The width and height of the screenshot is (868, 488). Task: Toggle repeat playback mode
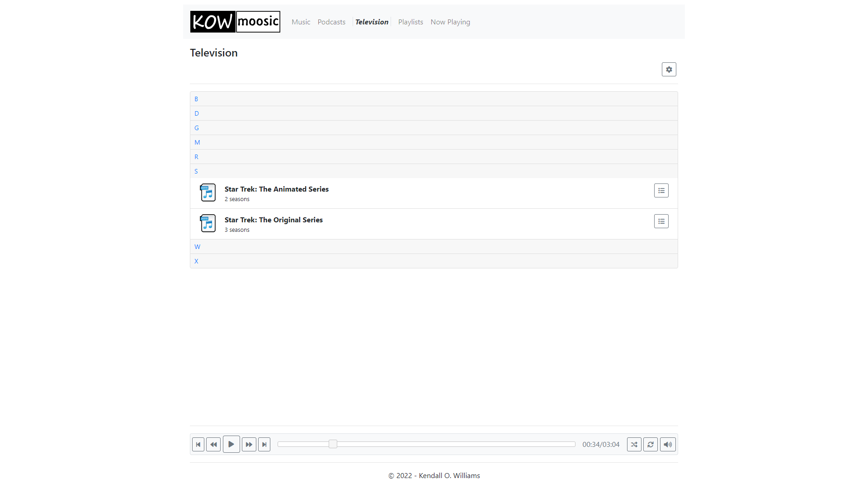tap(650, 445)
